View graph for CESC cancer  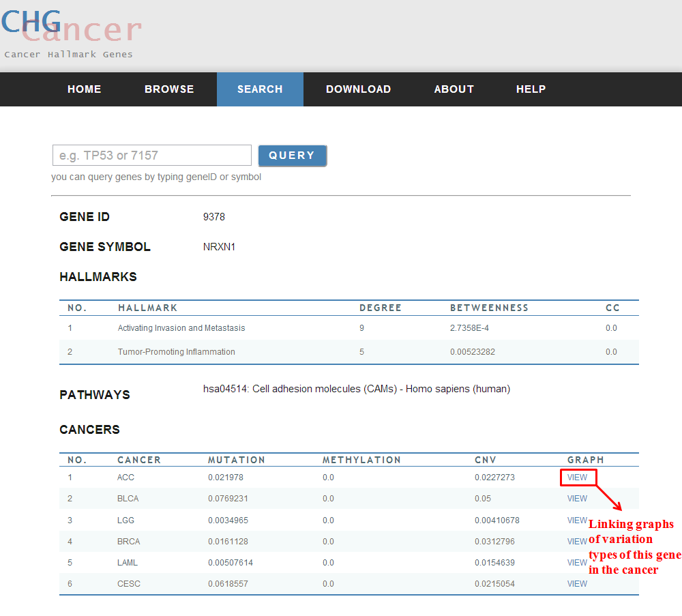pyautogui.click(x=577, y=584)
